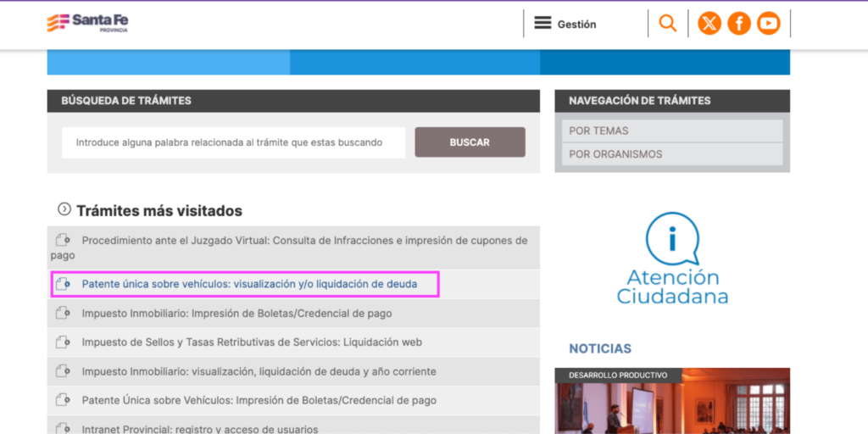Click document icon beside Inmobiliario visualización row
The height and width of the screenshot is (434, 868).
pos(63,371)
